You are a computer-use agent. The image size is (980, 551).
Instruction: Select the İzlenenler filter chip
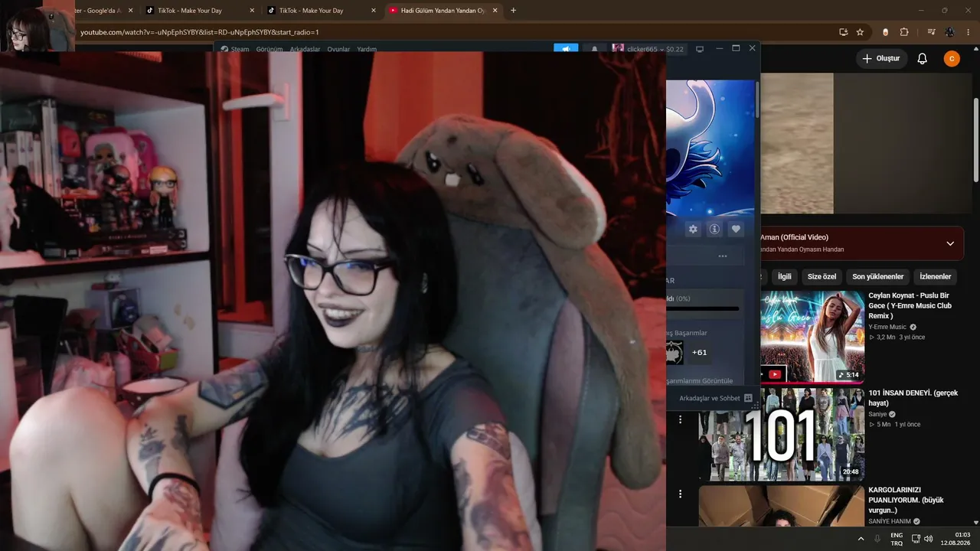click(x=936, y=276)
